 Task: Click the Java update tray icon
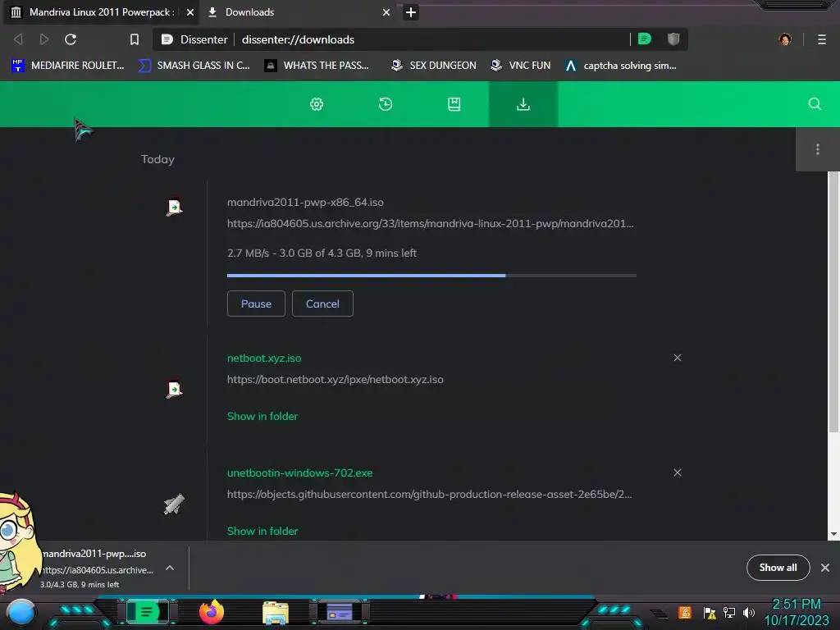685,612
